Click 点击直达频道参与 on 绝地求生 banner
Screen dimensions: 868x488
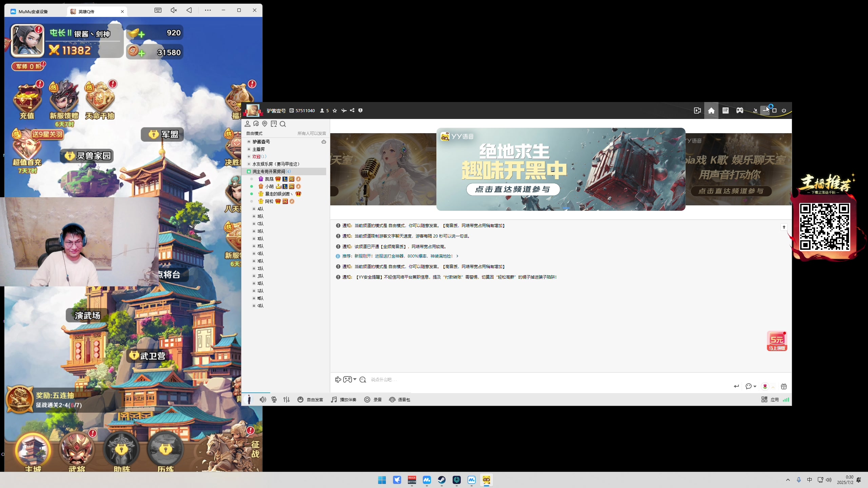click(513, 189)
